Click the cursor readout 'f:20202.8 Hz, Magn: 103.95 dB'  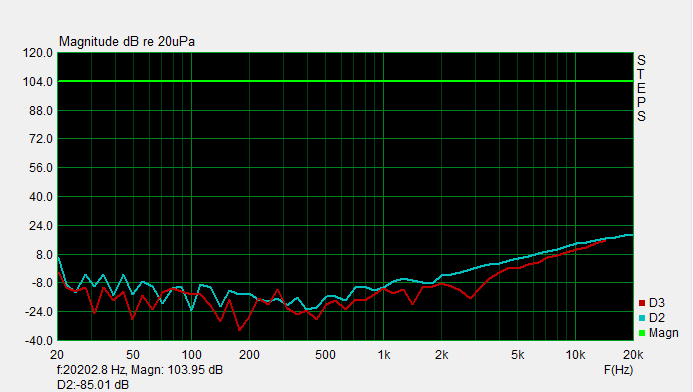[x=140, y=370]
